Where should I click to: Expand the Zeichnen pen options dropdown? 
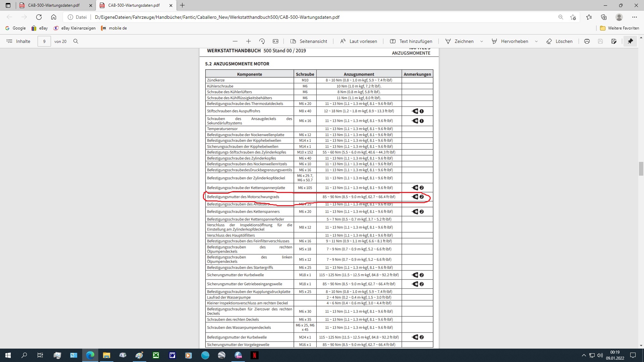482,41
